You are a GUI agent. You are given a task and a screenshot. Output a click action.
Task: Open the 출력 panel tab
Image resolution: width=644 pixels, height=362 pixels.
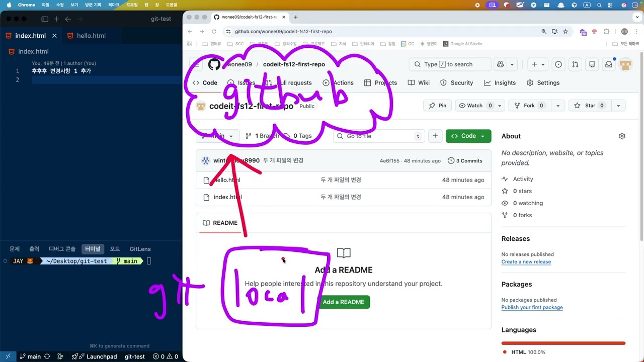[34, 249]
